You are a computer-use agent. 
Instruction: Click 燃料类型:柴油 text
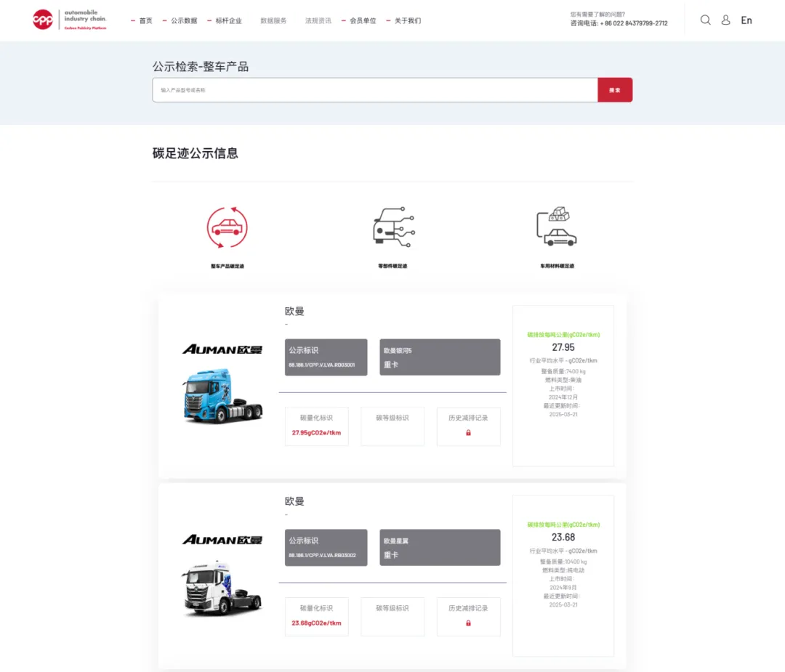(563, 380)
